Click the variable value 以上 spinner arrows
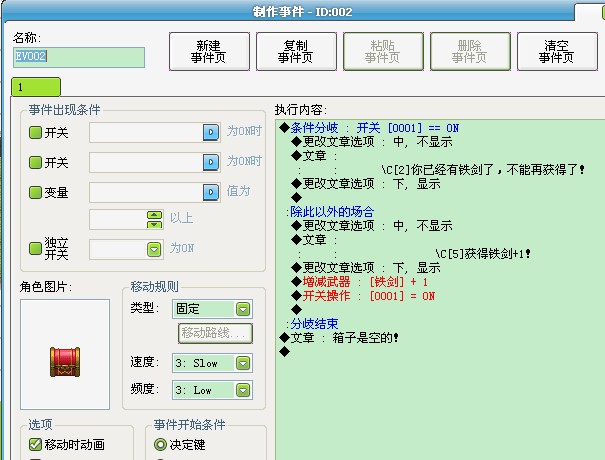Viewport: 605px width, 460px height. tap(155, 220)
